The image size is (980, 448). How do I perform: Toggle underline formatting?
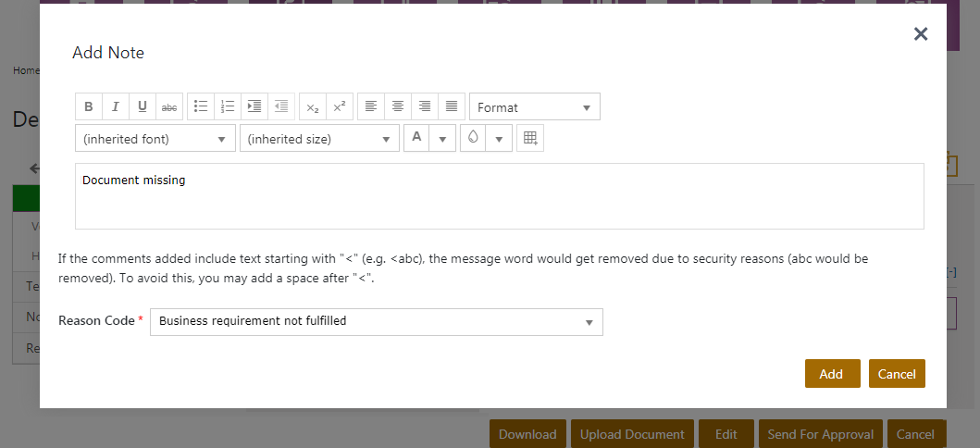(x=142, y=107)
